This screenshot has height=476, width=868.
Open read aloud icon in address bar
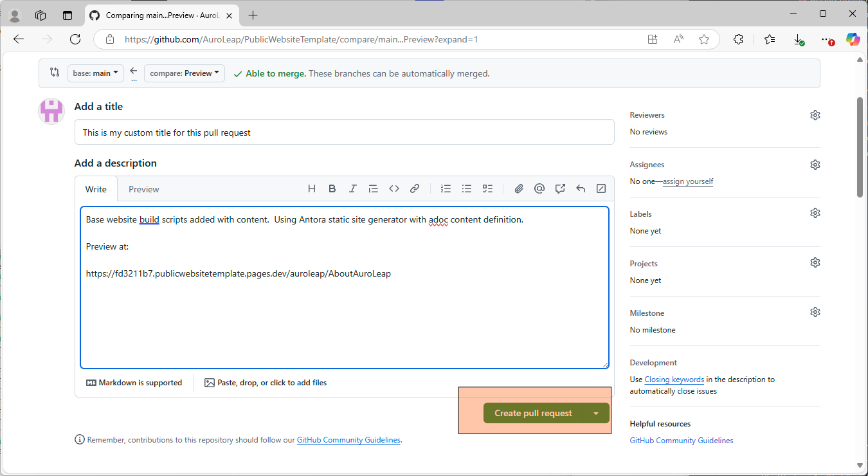(678, 39)
